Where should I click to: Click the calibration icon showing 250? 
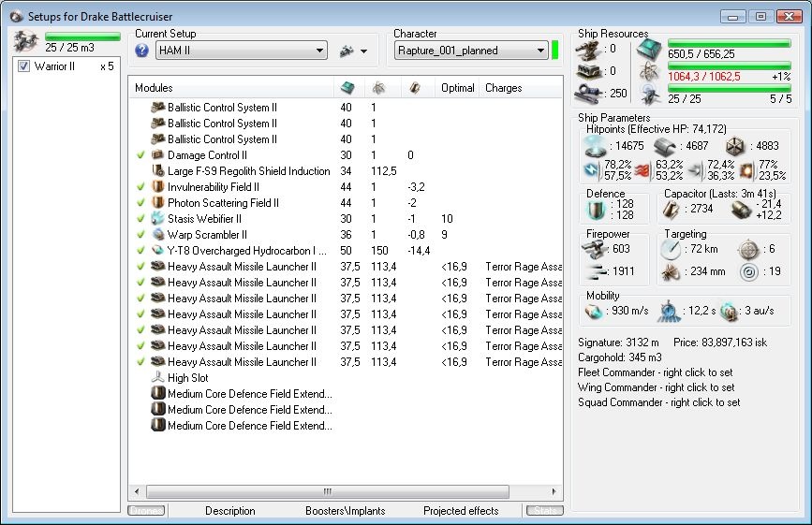588,94
